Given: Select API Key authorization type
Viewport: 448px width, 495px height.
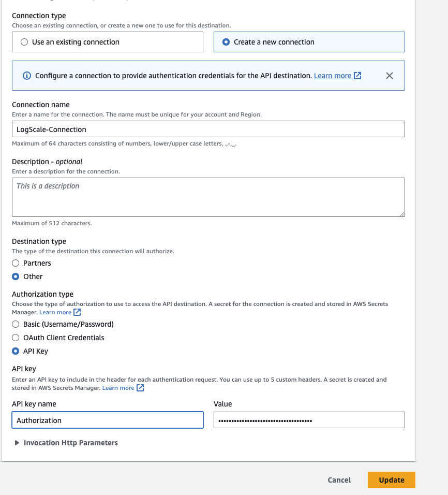Looking at the screenshot, I should [16, 351].
